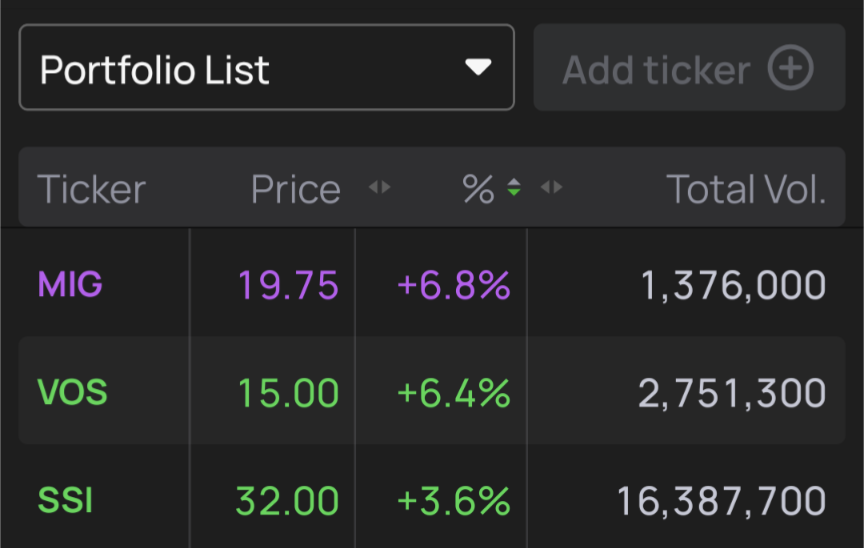Select the Total Vol. column header
This screenshot has height=548, width=864.
click(x=746, y=189)
